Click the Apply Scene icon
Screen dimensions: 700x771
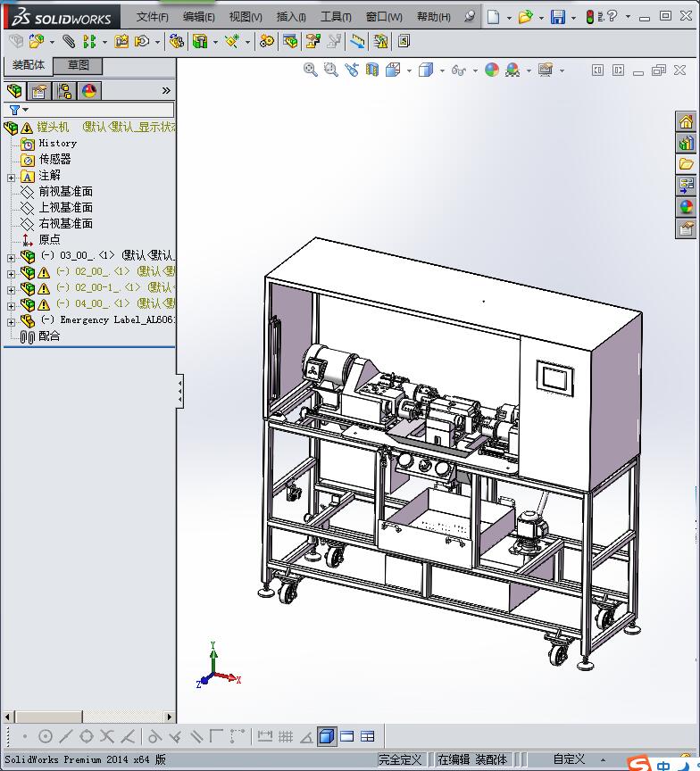pos(512,70)
